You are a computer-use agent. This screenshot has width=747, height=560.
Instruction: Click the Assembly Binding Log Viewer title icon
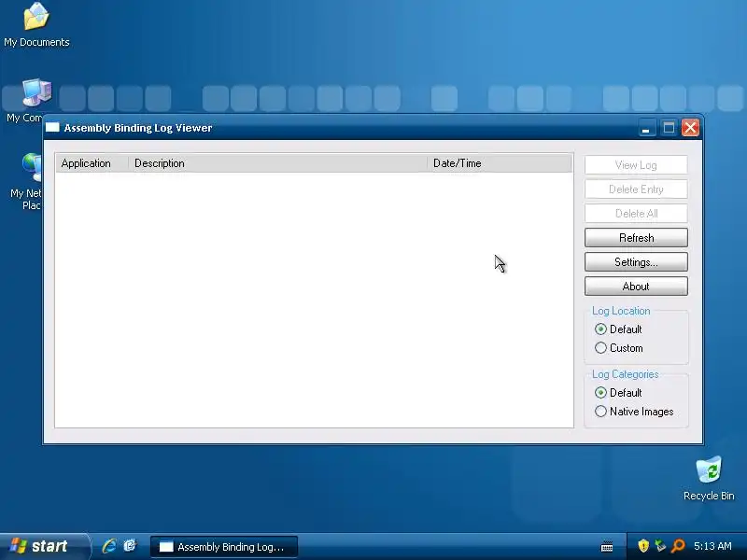coord(52,127)
